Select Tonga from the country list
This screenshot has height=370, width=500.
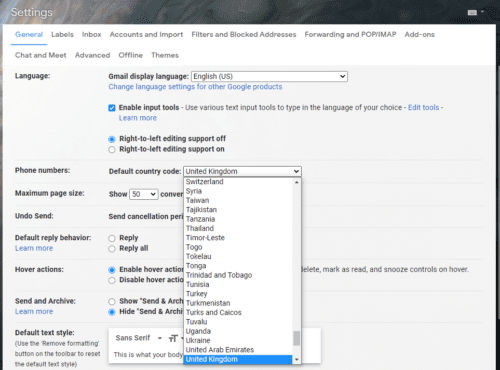(x=238, y=266)
